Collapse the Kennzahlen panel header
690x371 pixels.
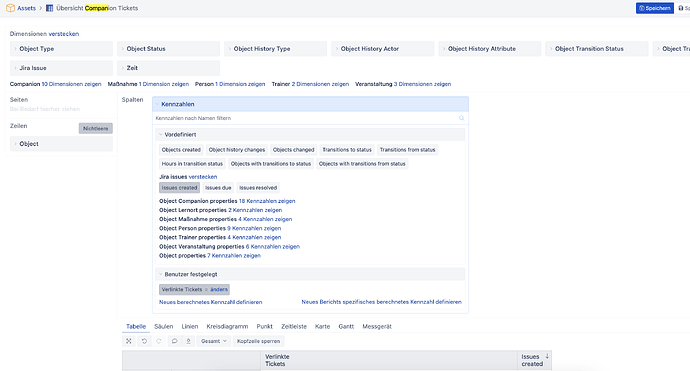tap(310, 104)
